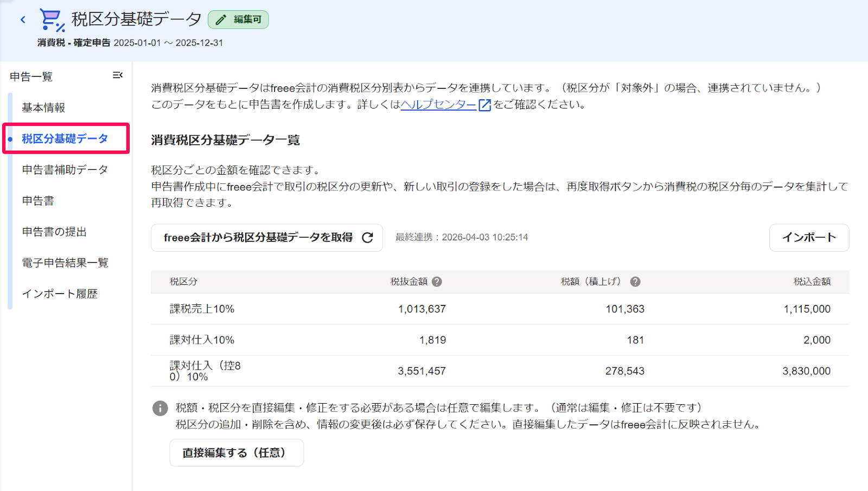Click the 編集可 pencil badge
The width and height of the screenshot is (868, 491).
238,20
